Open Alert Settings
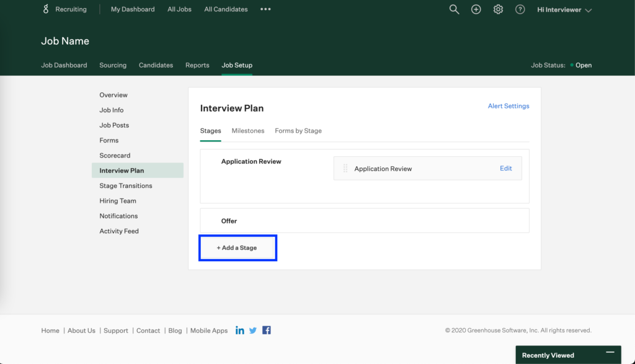Screen dimensions: 635x364 (x=508, y=105)
